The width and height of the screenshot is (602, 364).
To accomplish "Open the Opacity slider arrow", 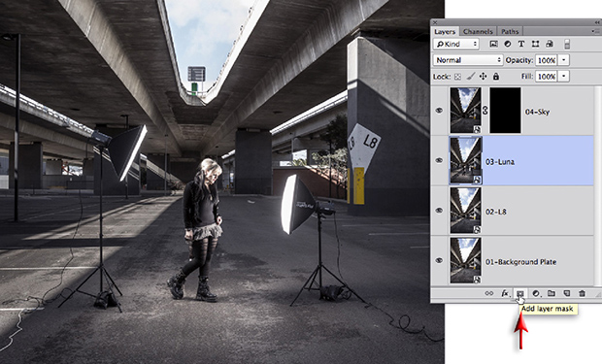I will click(563, 60).
